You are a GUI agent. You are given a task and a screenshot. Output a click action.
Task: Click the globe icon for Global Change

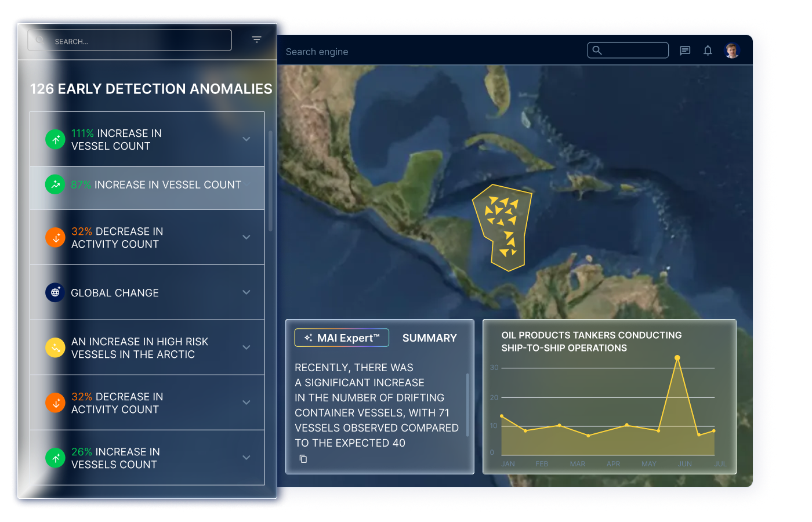coord(55,292)
